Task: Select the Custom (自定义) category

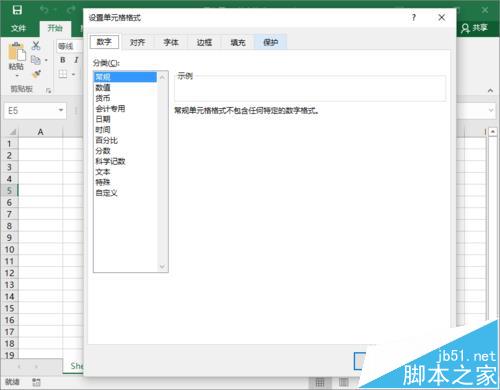Action: [x=125, y=193]
